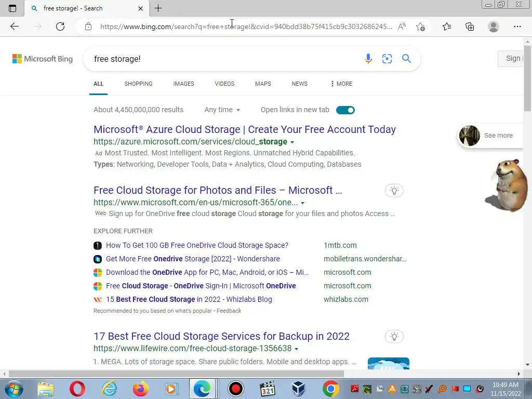Expand arrow next to lifewire.com URL

tap(297, 349)
